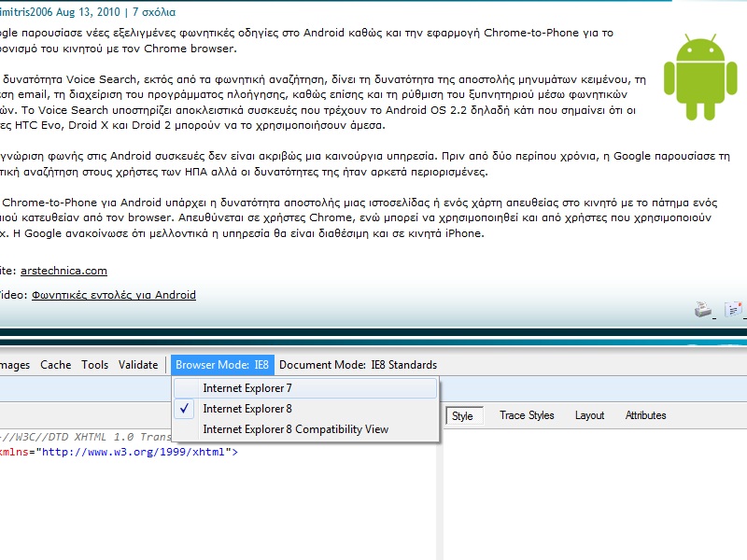The image size is (747, 560).
Task: Click the W3C//DTD XHTML 1.0 doctype line
Action: 86,437
